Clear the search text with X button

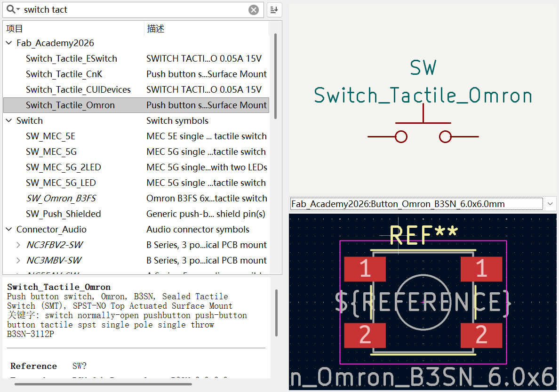[x=254, y=9]
